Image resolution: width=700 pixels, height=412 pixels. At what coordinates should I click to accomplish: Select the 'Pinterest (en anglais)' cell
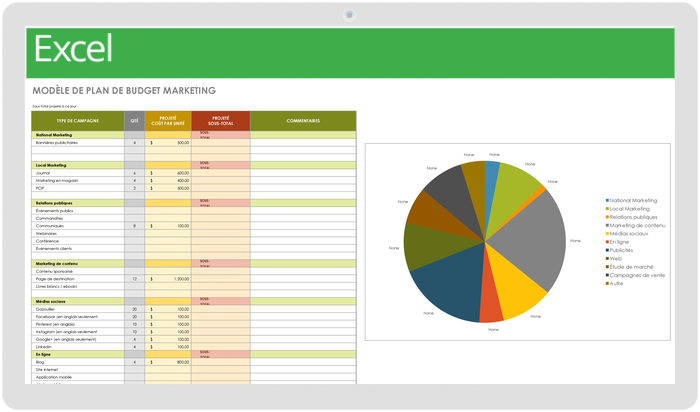tap(78, 325)
